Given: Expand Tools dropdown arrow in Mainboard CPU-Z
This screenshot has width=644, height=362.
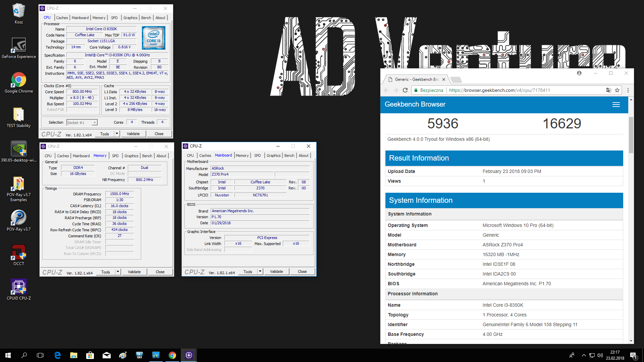Looking at the screenshot, I should click(x=260, y=271).
